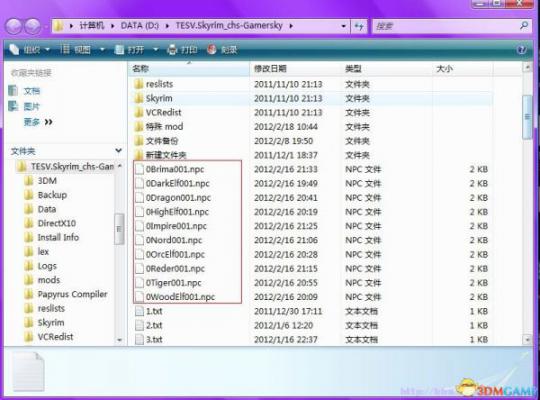Screen dimensions: 540x400
Task: Select reslists folder icon in file list
Action: coord(139,84)
